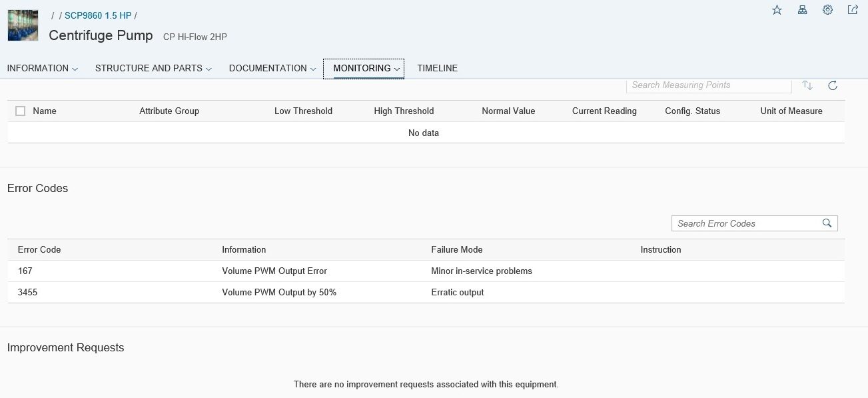Click the Centrifuge Pump equipment thumbnail
Screen dimensions: 868x398
point(23,26)
